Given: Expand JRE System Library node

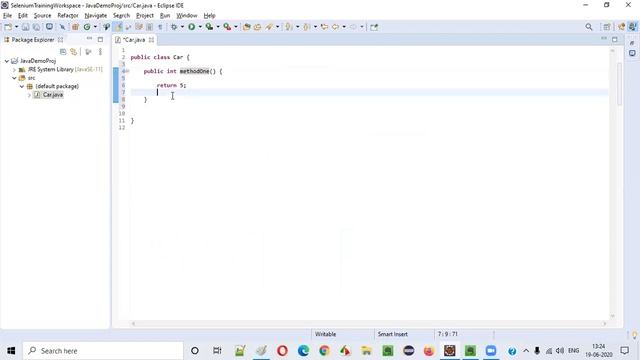Looking at the screenshot, I should pyautogui.click(x=14, y=70).
